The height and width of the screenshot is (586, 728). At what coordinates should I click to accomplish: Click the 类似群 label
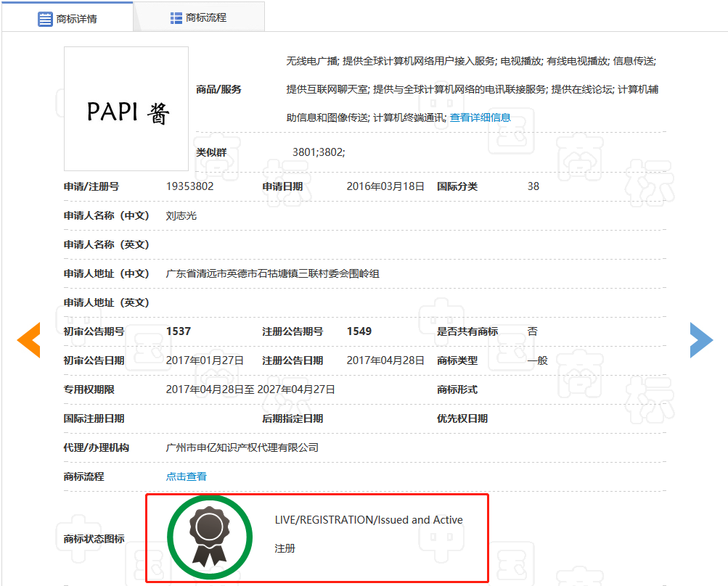pos(211,152)
